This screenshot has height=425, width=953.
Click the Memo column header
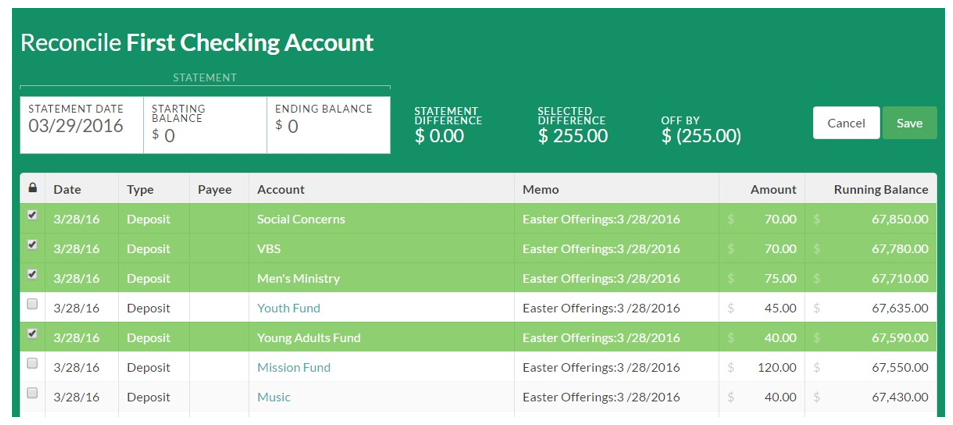click(x=540, y=190)
